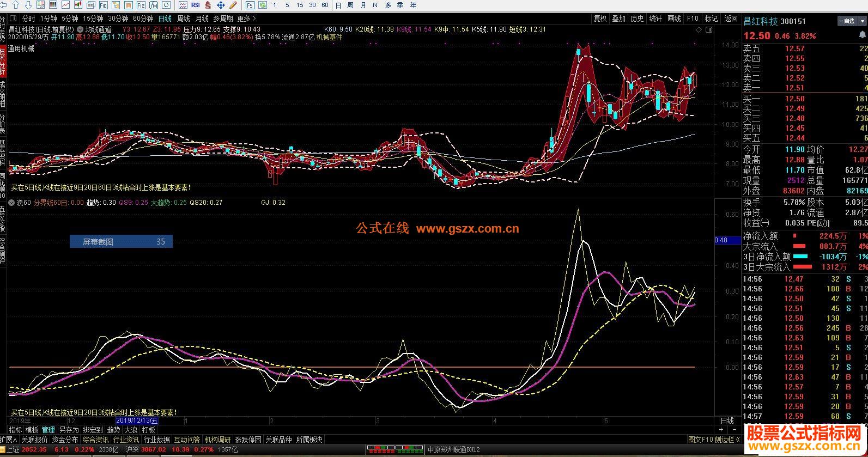Click the 2019/12/13 date marker

[137, 421]
